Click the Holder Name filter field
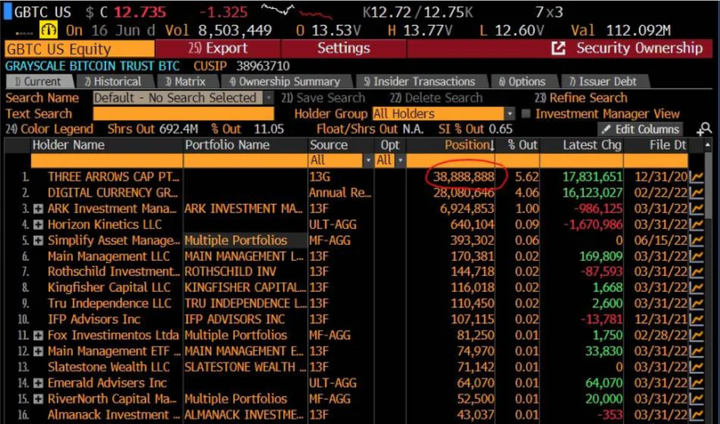 coord(107,160)
